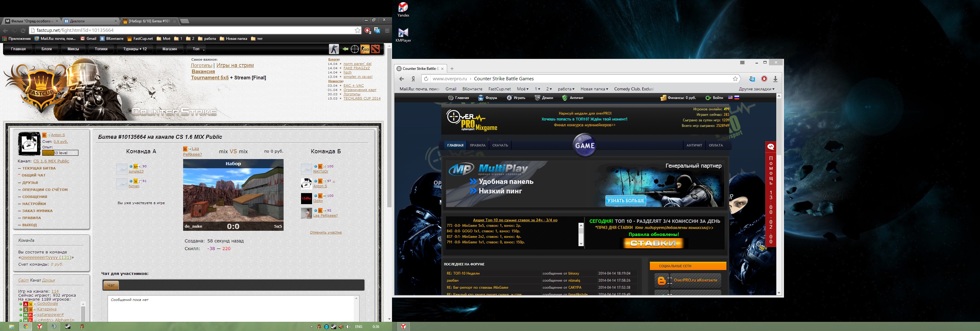Open ВЫХОД in FastCup sidebar
The width and height of the screenshot is (980, 331).
tap(29, 225)
